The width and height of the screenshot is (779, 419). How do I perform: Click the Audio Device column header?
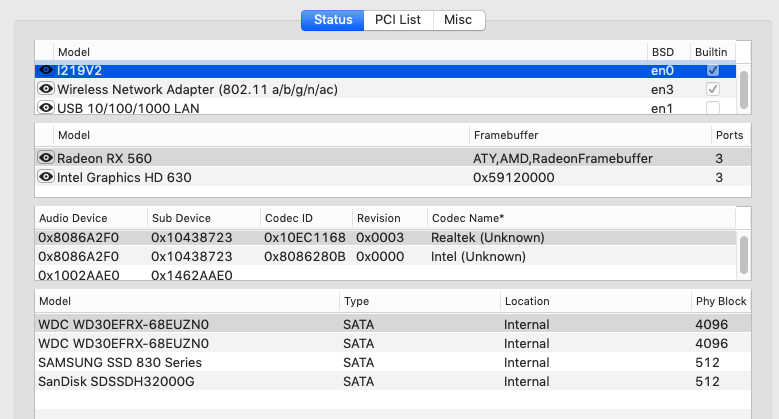(x=91, y=218)
